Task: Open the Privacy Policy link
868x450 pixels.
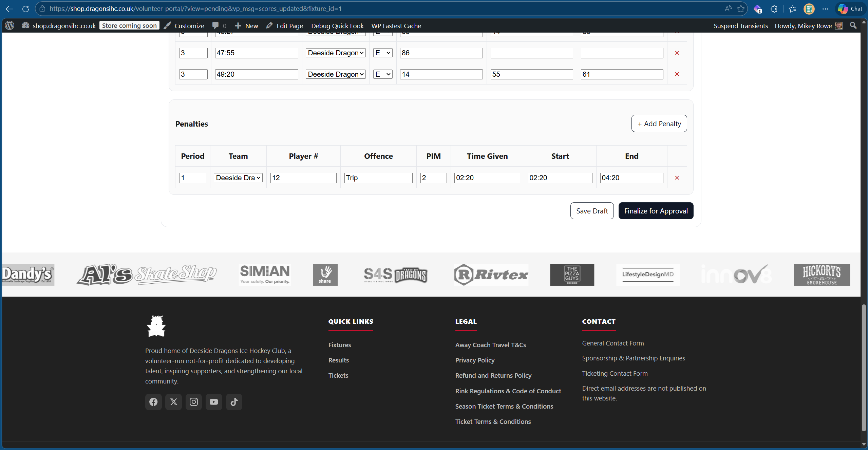Action: [474, 360]
